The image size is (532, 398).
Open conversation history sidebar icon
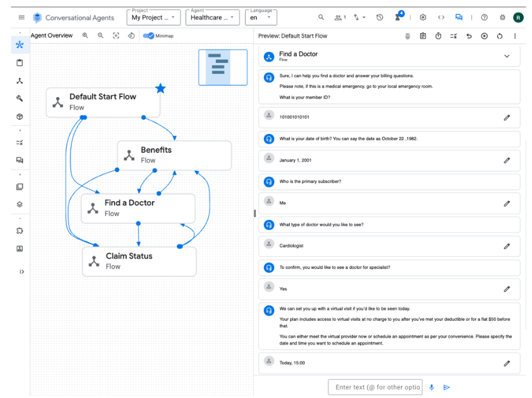tap(20, 160)
